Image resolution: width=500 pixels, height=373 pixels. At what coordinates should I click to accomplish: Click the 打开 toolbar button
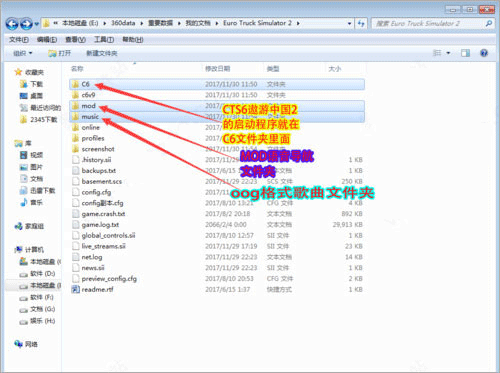click(x=60, y=53)
